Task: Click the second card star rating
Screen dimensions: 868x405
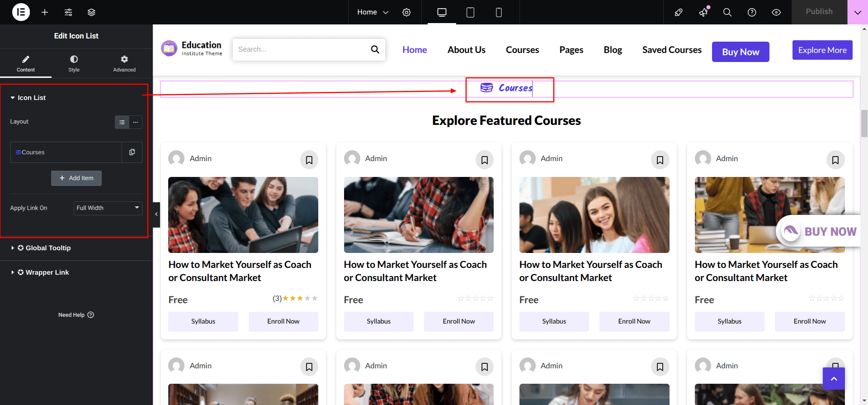Action: (x=476, y=298)
